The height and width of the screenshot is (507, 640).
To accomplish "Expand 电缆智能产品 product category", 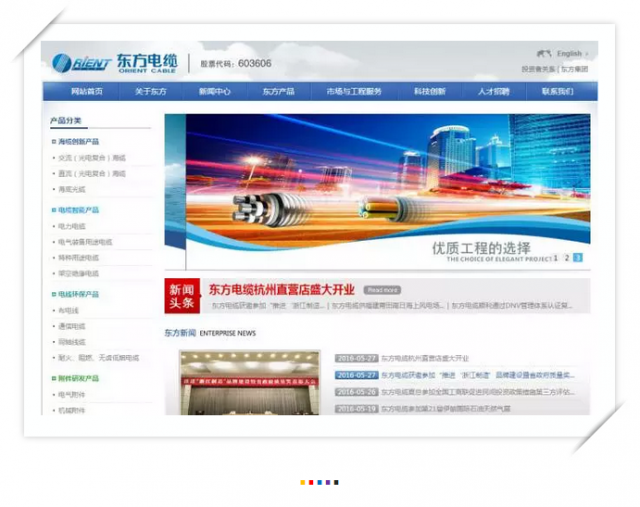I will pos(78,210).
